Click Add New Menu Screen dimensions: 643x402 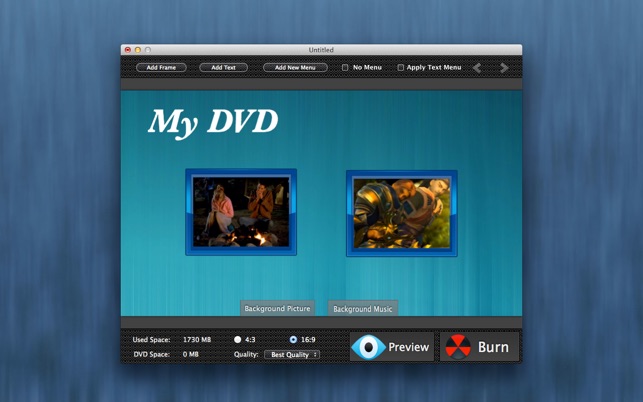(x=295, y=68)
